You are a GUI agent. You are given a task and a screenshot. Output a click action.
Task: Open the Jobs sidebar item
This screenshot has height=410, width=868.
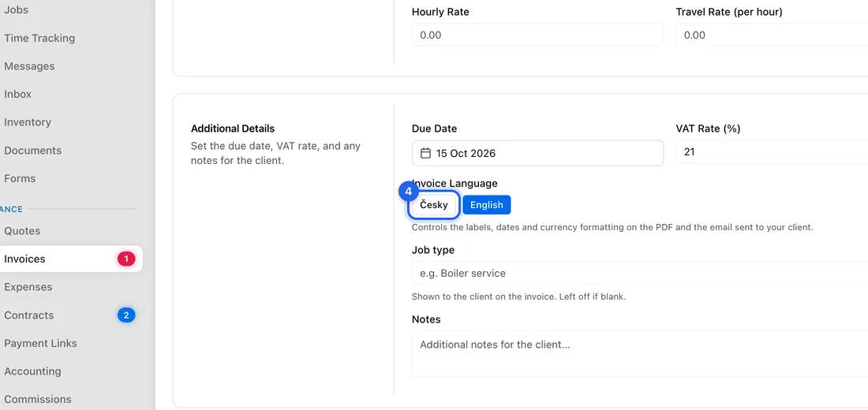tap(17, 10)
